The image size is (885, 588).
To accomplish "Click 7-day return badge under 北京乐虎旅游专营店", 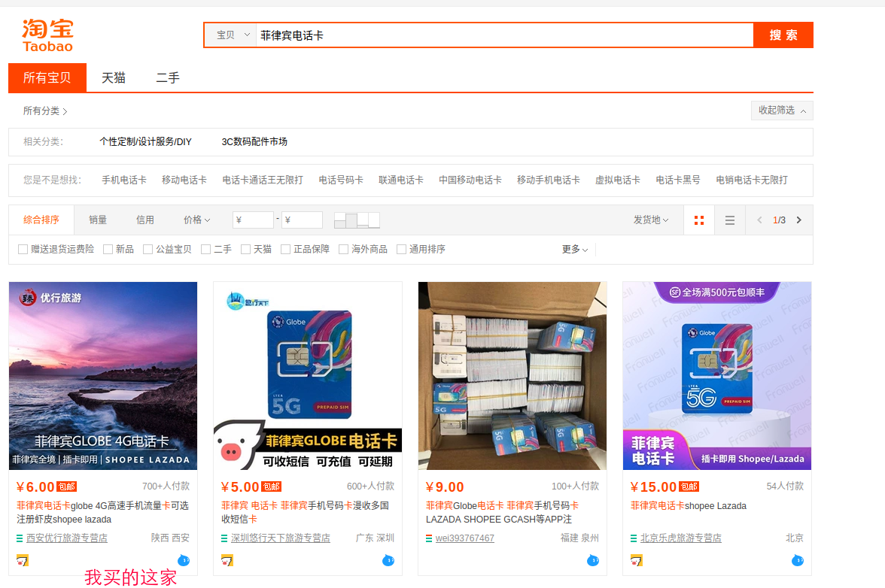I will coord(637,560).
